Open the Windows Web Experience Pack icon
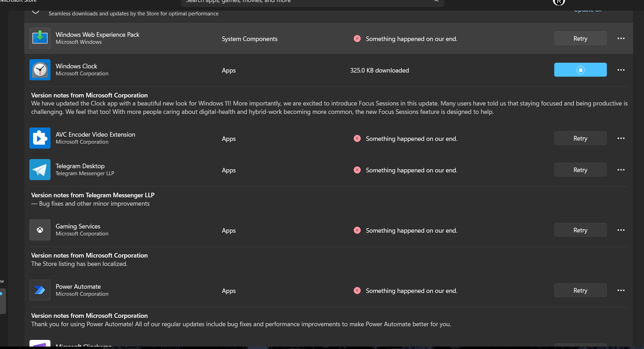This screenshot has height=349, width=644. [40, 38]
